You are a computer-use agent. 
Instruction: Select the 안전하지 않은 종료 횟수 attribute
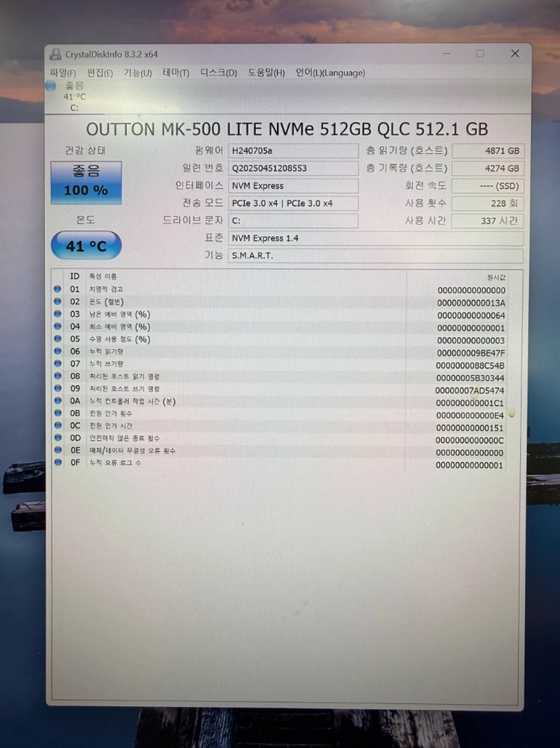[125, 438]
